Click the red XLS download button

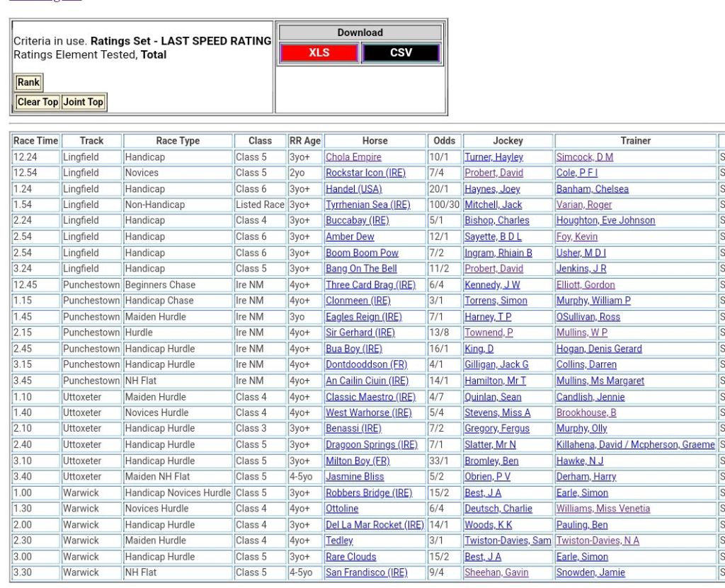[319, 53]
